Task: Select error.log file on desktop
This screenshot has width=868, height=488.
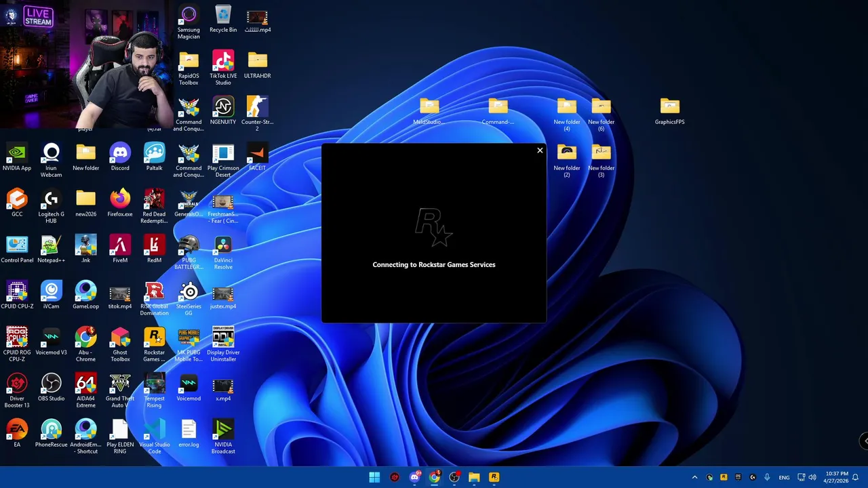Action: pyautogui.click(x=189, y=434)
